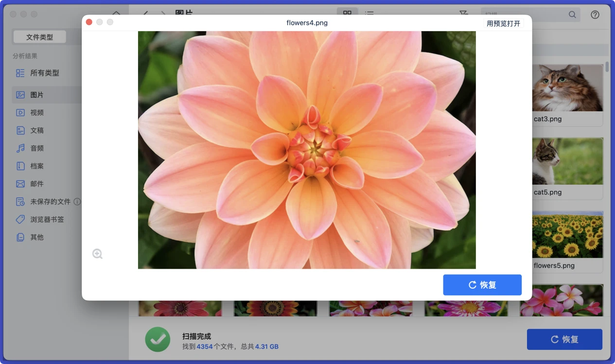615x364 pixels.
Task: Click the info icon beside 未保存的文件
Action: 77,202
